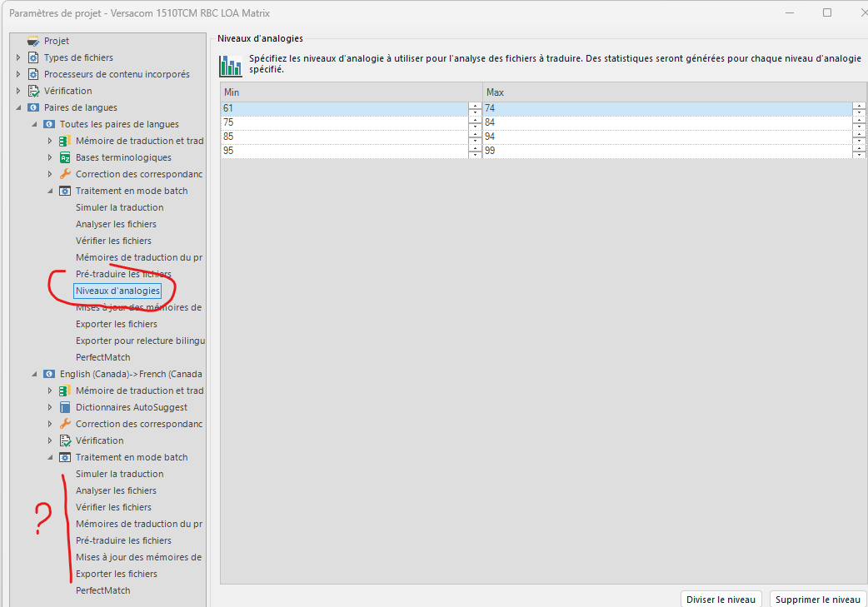This screenshot has width=868, height=607.
Task: Click the English-French Vérification icon
Action: pyautogui.click(x=65, y=440)
